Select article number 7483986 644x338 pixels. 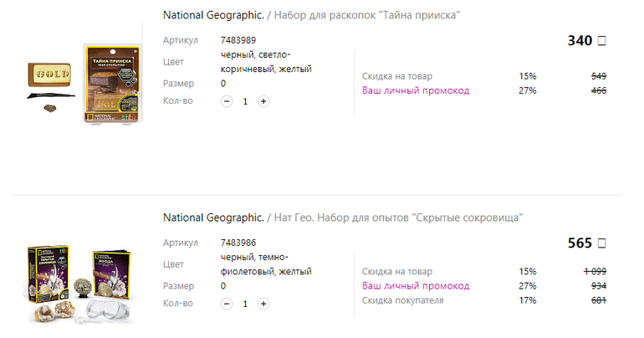tap(238, 243)
